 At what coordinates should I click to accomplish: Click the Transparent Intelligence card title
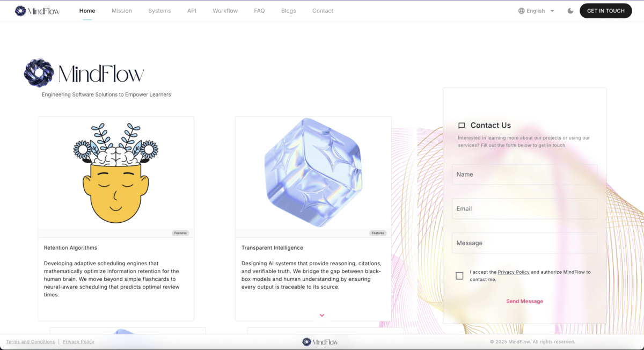pos(272,248)
